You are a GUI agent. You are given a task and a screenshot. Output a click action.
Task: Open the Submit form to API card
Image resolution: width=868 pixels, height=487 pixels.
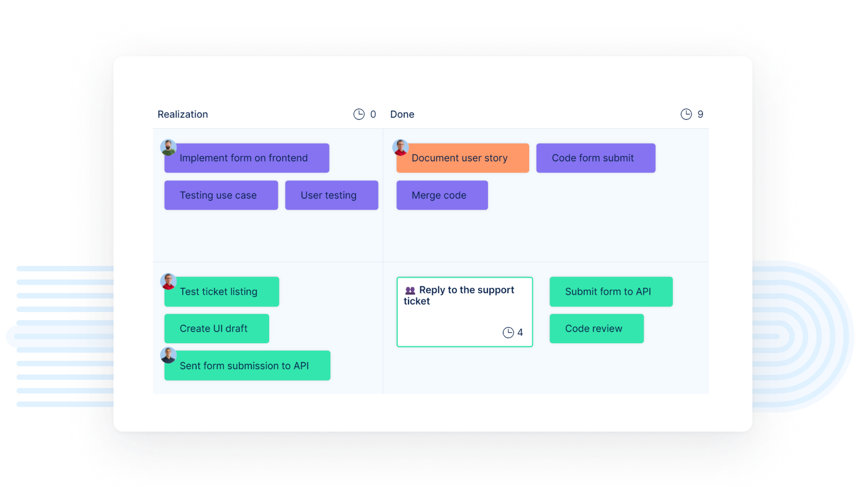coord(611,292)
